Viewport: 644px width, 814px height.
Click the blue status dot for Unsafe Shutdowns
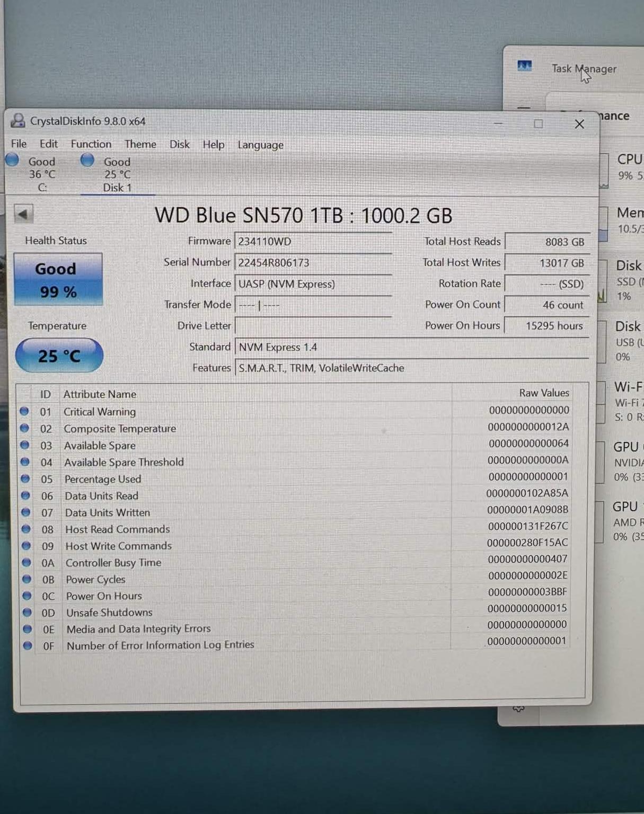pos(27,612)
